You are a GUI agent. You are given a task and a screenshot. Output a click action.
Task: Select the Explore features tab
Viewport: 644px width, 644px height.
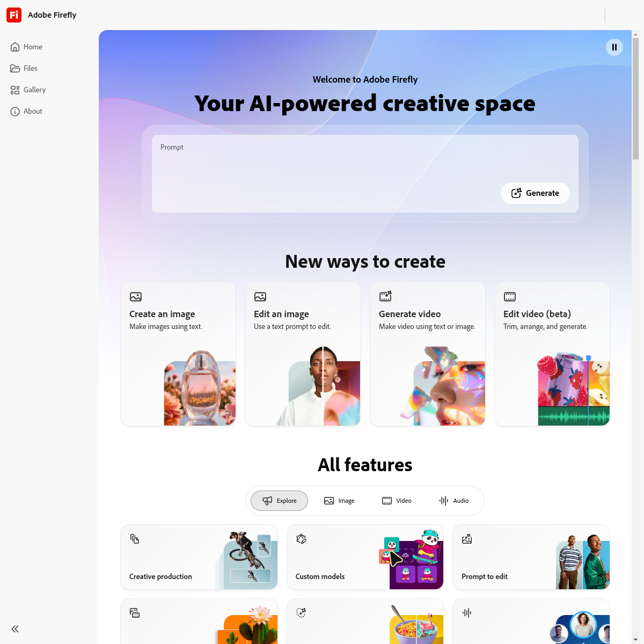pyautogui.click(x=279, y=501)
